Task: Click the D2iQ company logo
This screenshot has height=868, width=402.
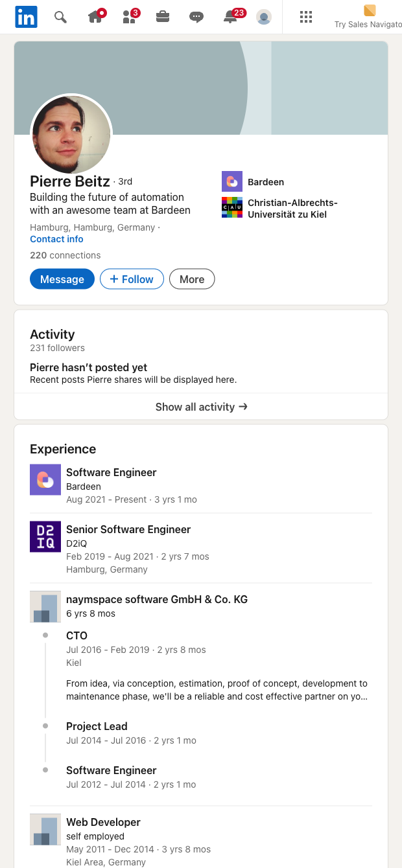Action: (x=45, y=536)
